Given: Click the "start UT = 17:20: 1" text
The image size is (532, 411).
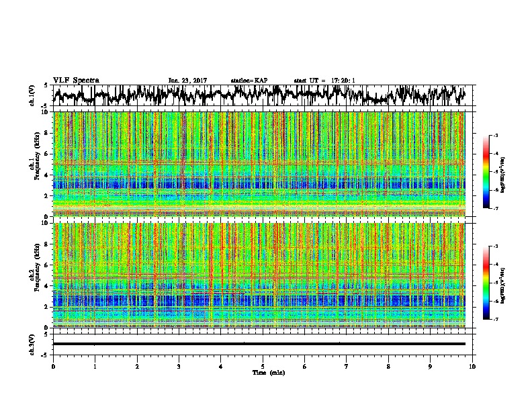Looking at the screenshot, I should pos(324,81).
